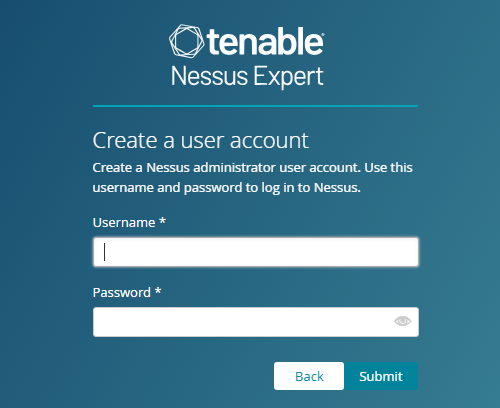Focus the Password input field
500x408 pixels.
click(256, 322)
